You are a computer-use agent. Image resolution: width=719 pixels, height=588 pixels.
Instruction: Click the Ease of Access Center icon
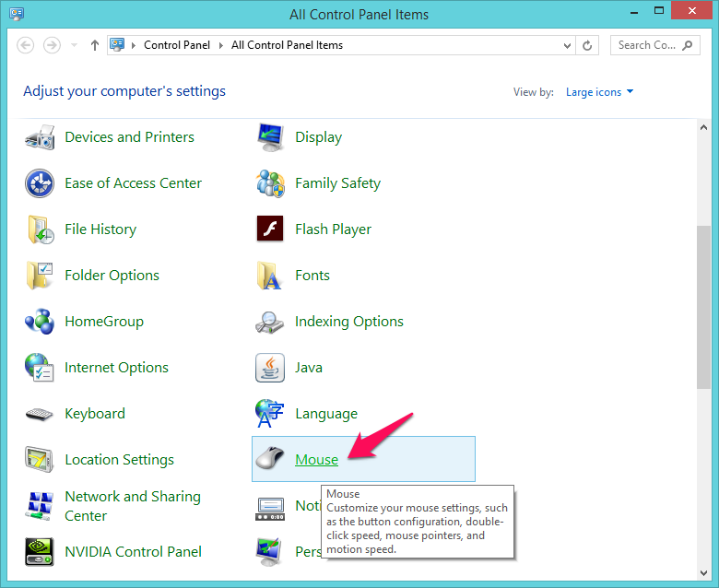(40, 183)
